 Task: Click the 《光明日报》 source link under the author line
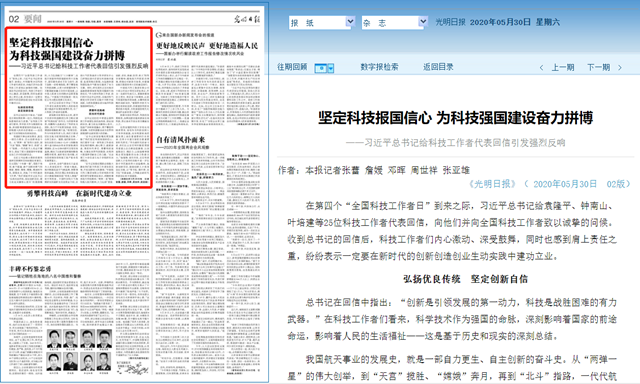pyautogui.click(x=492, y=184)
